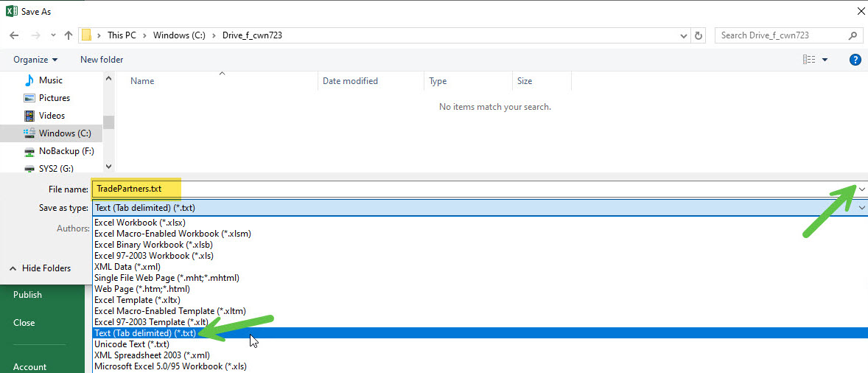Select Music in the navigation pane
Viewport: 868px width, 373px height.
(x=50, y=80)
